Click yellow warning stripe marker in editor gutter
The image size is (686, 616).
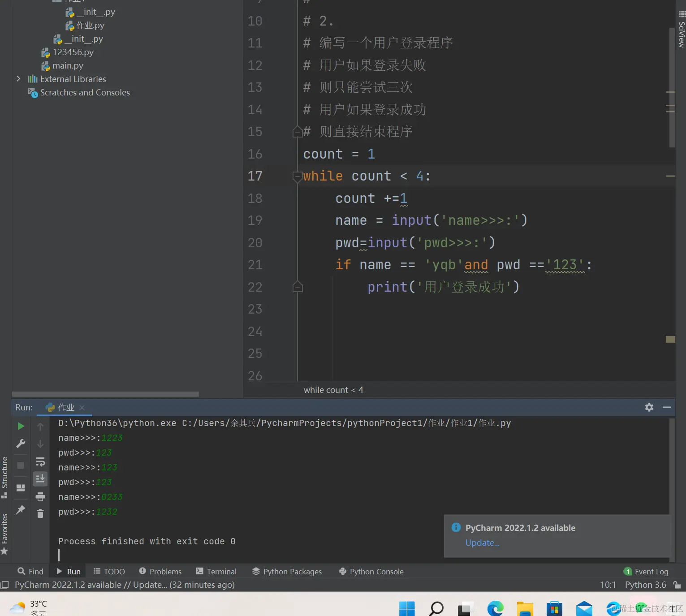(670, 339)
